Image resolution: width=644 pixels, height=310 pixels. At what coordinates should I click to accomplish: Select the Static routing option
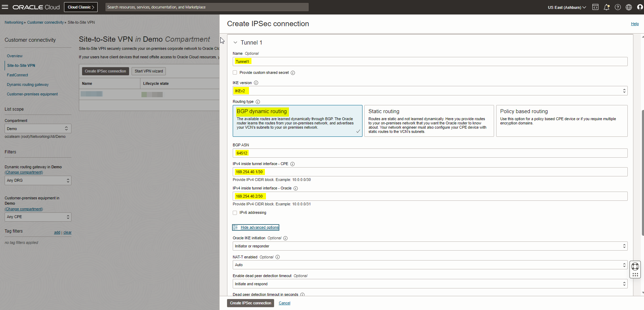point(429,121)
